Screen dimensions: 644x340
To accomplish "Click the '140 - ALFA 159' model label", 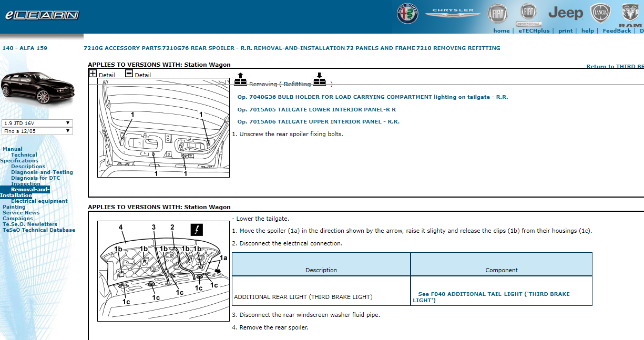I will pyautogui.click(x=25, y=48).
